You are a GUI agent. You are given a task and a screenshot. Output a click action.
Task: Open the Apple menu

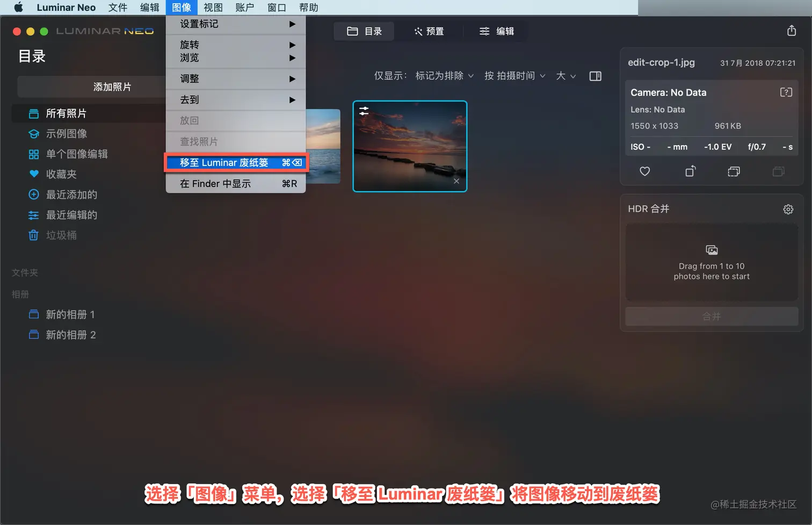[x=18, y=8]
